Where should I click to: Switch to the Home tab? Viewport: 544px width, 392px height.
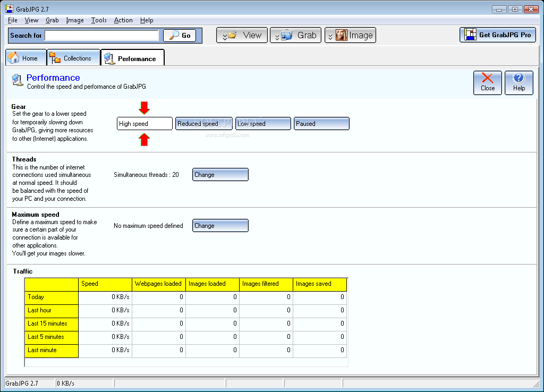[26, 57]
